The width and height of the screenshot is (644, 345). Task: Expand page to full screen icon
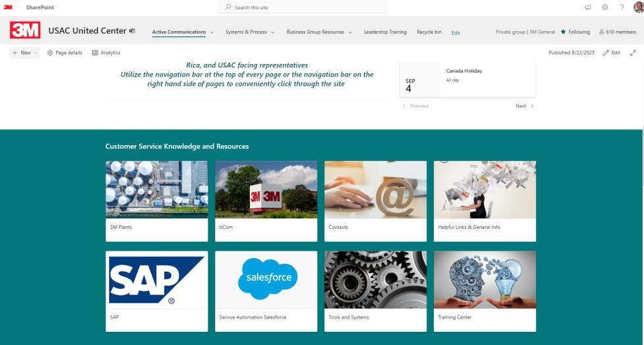(633, 53)
